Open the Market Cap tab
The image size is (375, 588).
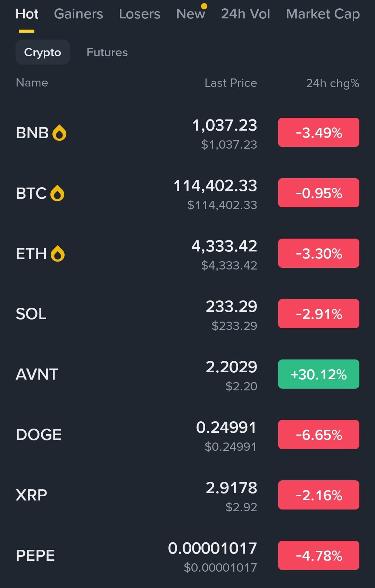323,14
